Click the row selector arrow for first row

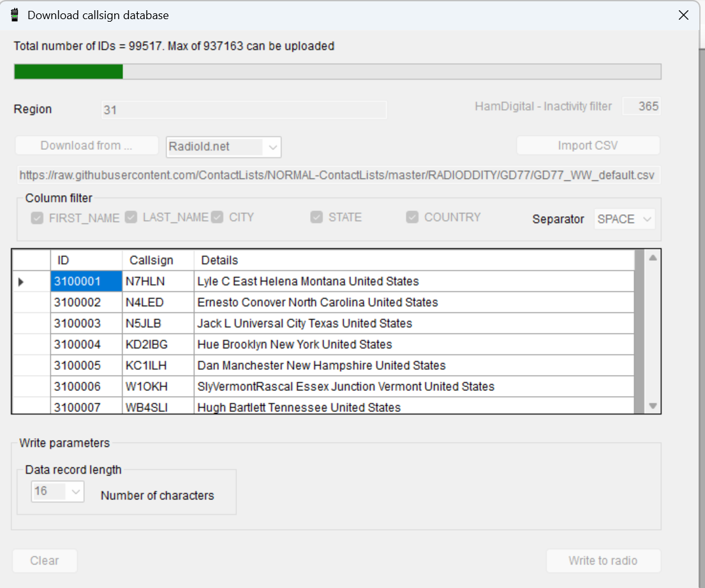[x=21, y=281]
